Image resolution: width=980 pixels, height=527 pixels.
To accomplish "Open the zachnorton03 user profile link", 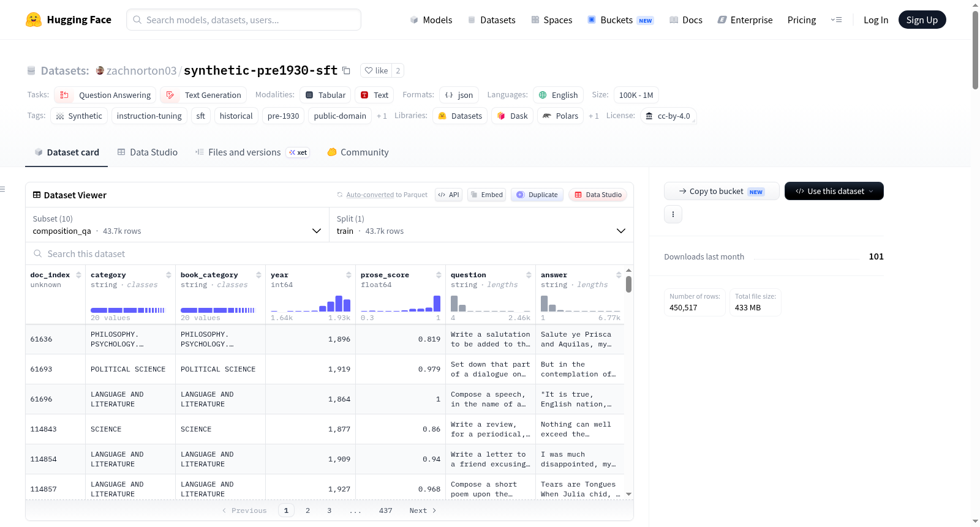I will (x=141, y=70).
